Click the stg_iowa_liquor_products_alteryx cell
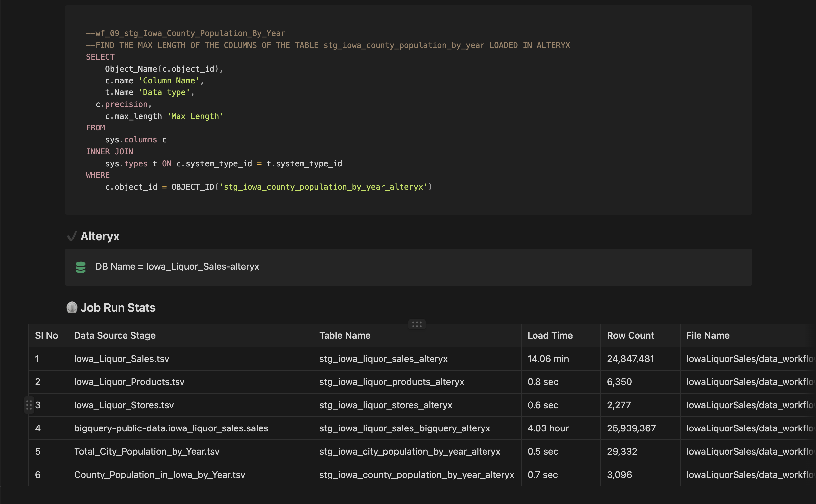816x504 pixels. click(x=417, y=382)
